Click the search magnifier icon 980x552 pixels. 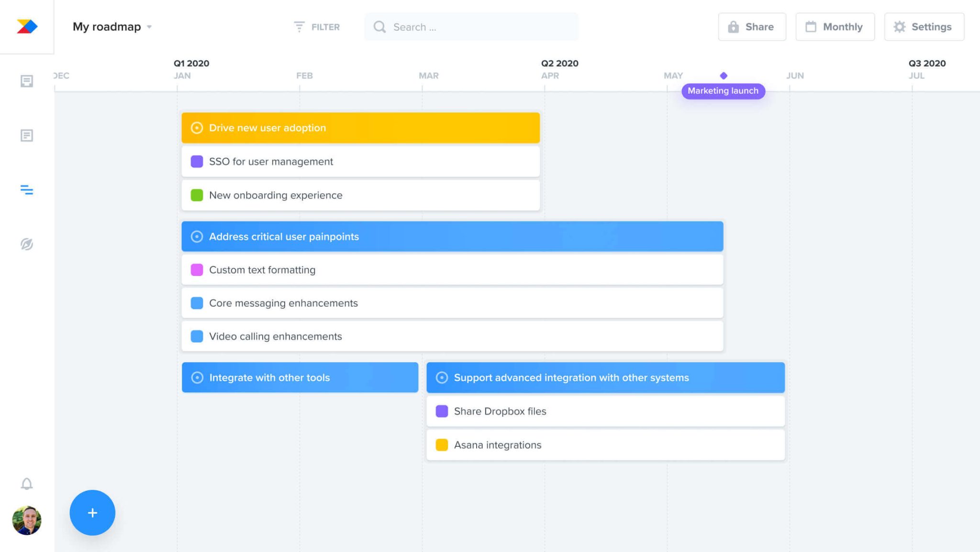(x=379, y=27)
